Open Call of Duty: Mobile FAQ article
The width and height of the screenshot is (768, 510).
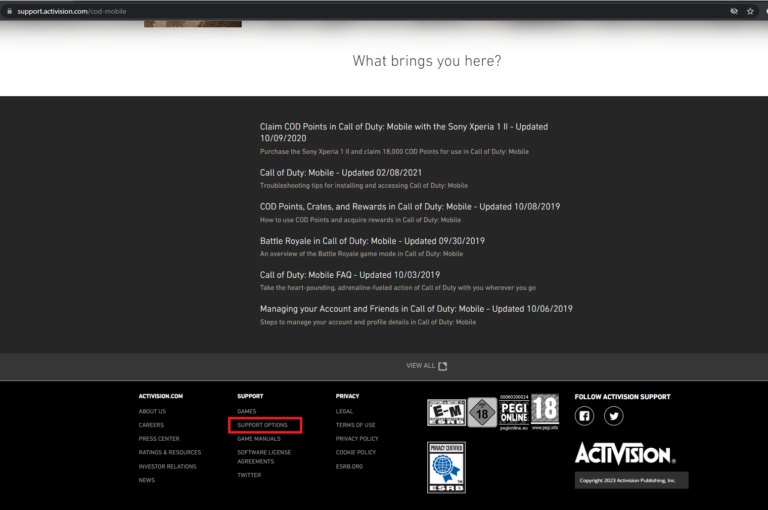pos(350,275)
